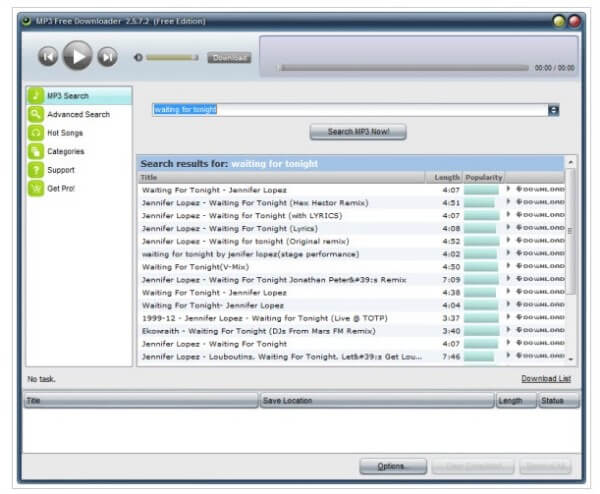600x494 pixels.
Task: Select the 1999-12 Live @ TOTP title
Action: [x=265, y=318]
